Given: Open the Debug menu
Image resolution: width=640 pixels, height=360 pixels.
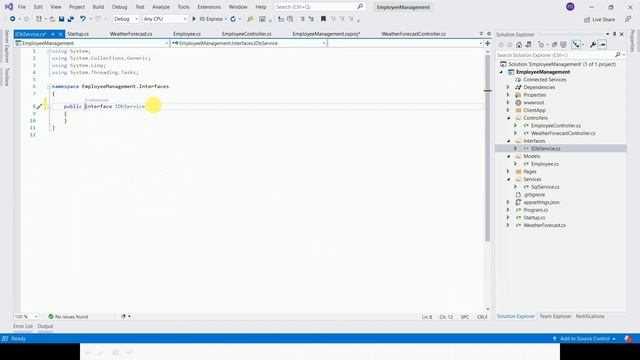Looking at the screenshot, I should coord(120,7).
